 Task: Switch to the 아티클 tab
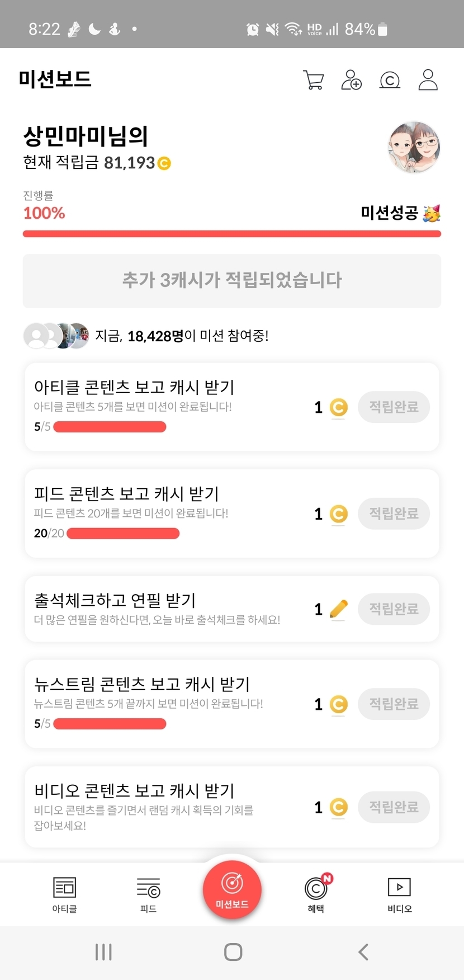click(x=64, y=894)
